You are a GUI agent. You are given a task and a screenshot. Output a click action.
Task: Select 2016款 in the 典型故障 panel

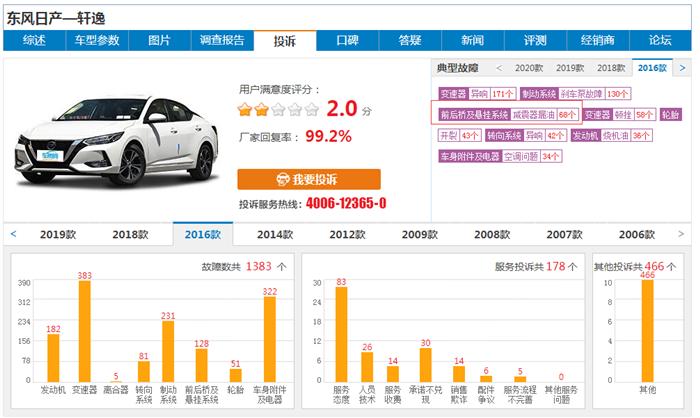652,68
